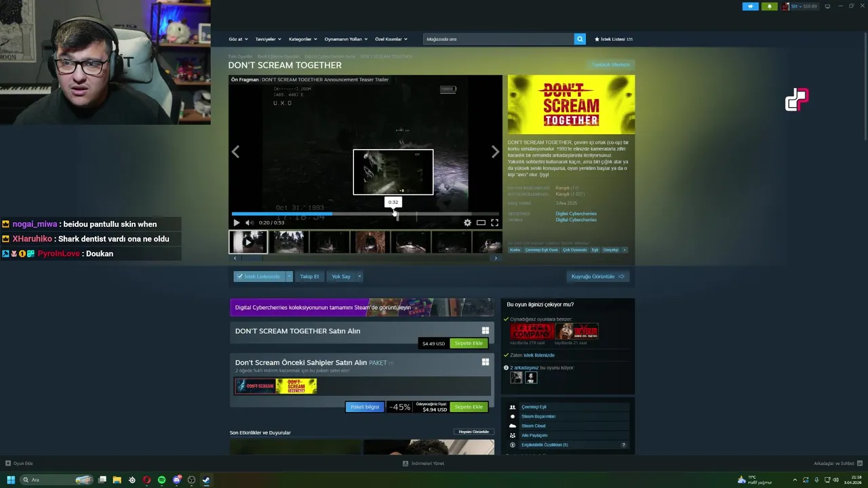
Task: Select the second screenshot thumbnail in strip
Action: [x=288, y=242]
